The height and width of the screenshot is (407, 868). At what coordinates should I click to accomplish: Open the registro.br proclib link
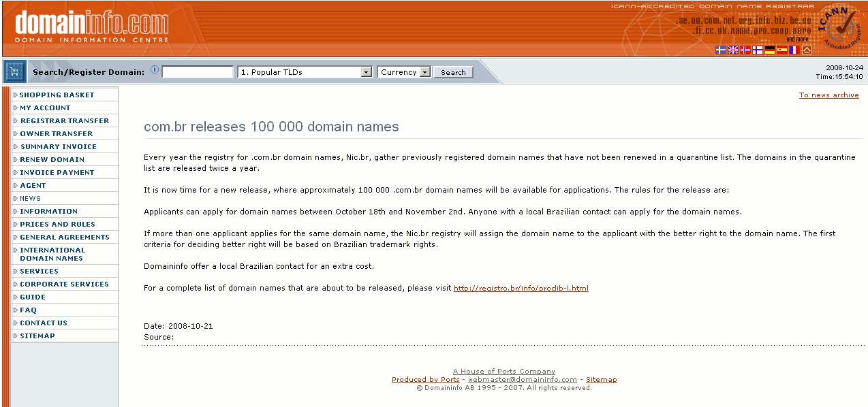[521, 289]
